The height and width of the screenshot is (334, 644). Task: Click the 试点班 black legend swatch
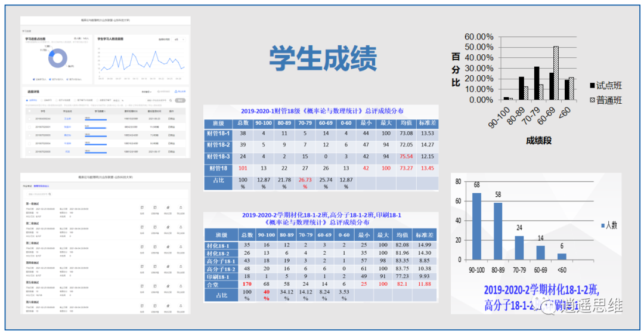coord(592,86)
